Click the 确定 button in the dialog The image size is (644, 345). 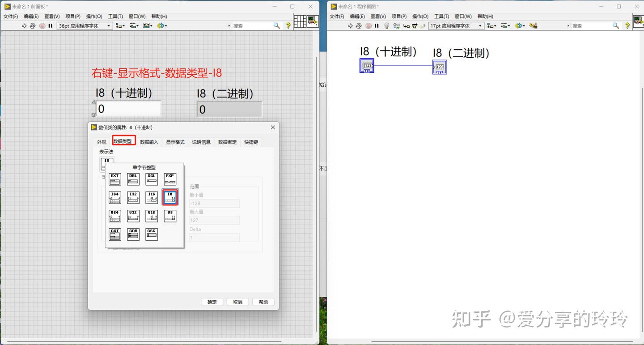coord(212,302)
